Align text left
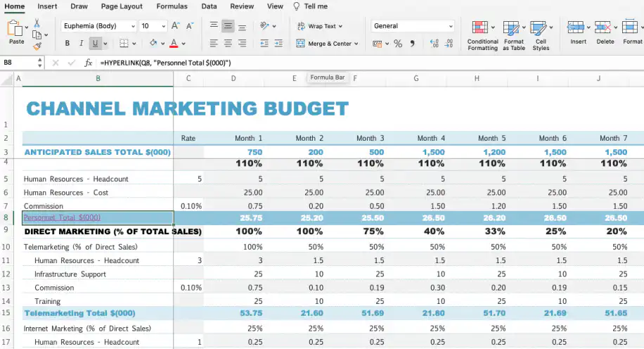This screenshot has height=349, width=644. pos(214,43)
